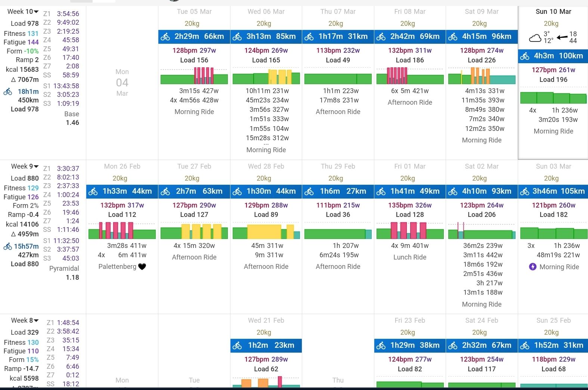Open the Week 9 dropdown arrow

click(x=36, y=167)
